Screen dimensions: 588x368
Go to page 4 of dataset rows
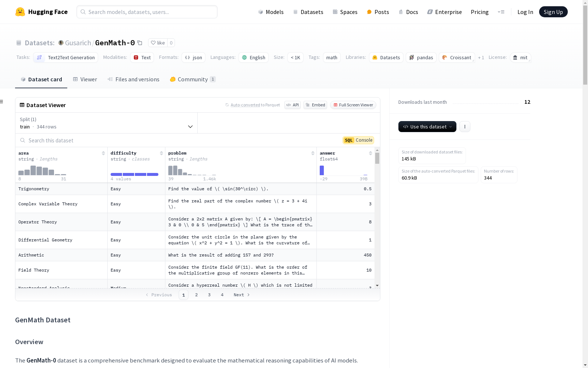click(x=222, y=295)
